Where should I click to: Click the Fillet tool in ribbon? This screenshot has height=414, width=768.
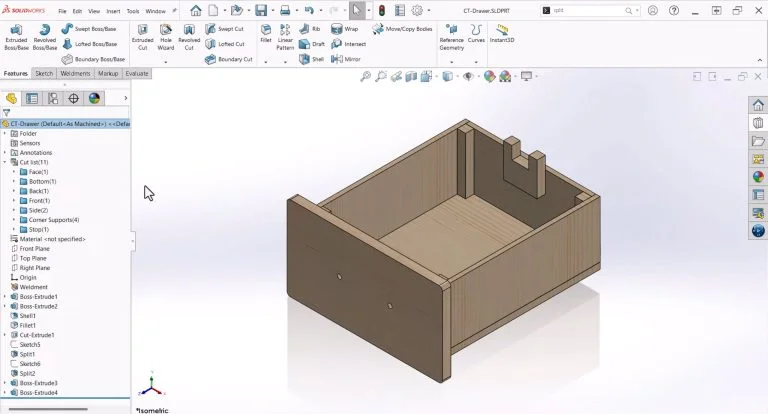pos(266,37)
